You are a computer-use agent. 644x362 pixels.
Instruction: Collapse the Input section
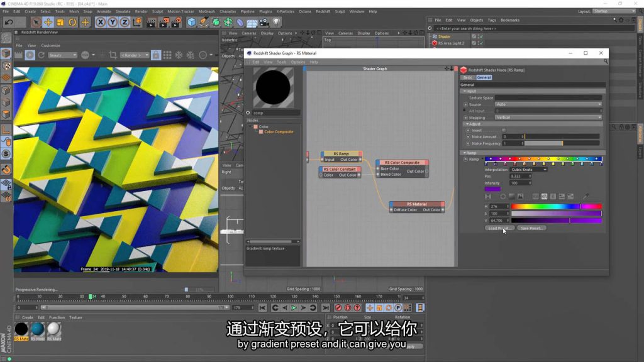point(465,91)
